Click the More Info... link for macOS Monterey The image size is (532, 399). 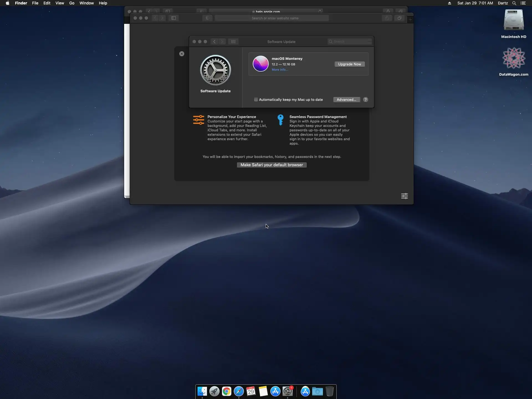pyautogui.click(x=280, y=70)
